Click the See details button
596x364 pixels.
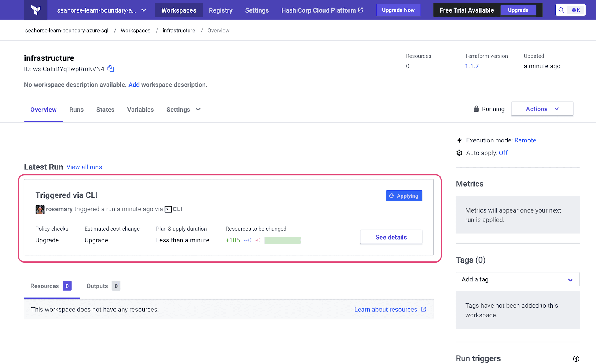click(391, 237)
